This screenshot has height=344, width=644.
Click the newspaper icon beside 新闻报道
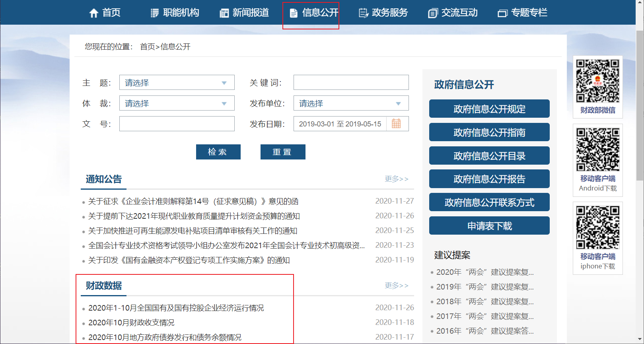click(x=224, y=13)
